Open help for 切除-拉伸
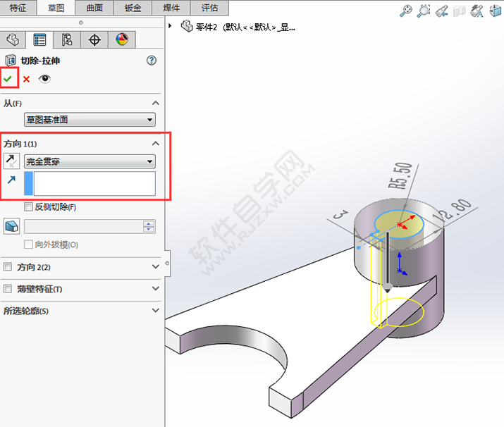This screenshot has height=427, width=504. [152, 61]
